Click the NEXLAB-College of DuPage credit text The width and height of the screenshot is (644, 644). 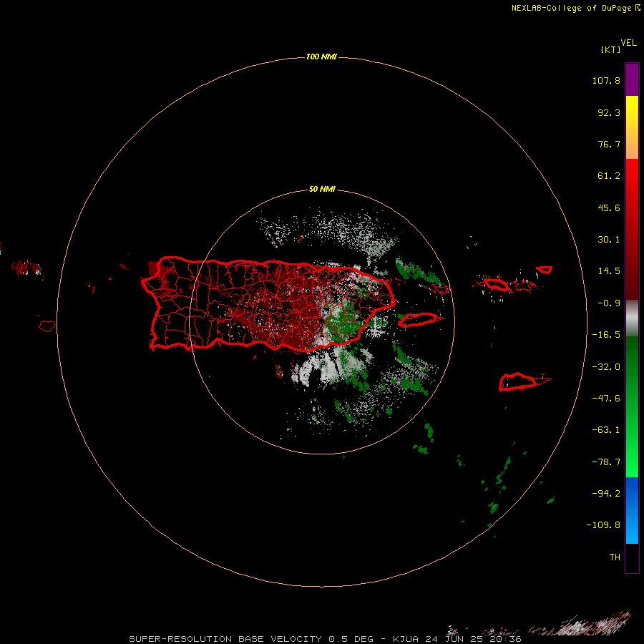tap(576, 8)
